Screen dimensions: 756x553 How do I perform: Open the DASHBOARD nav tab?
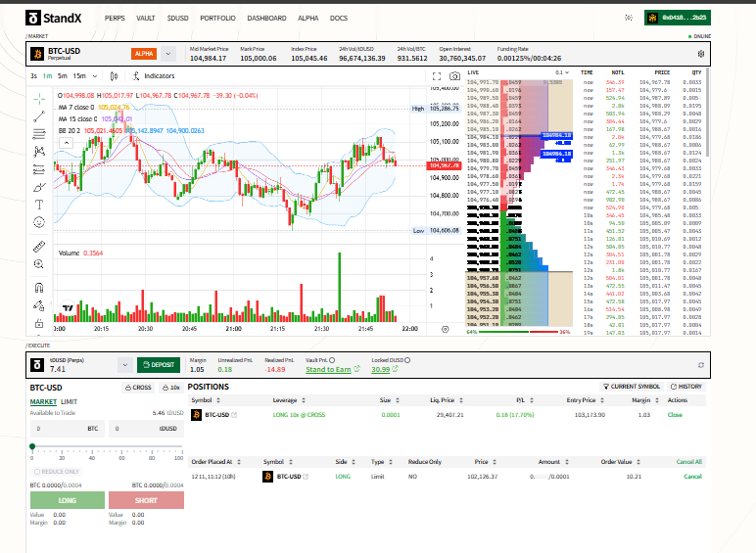pyautogui.click(x=266, y=18)
